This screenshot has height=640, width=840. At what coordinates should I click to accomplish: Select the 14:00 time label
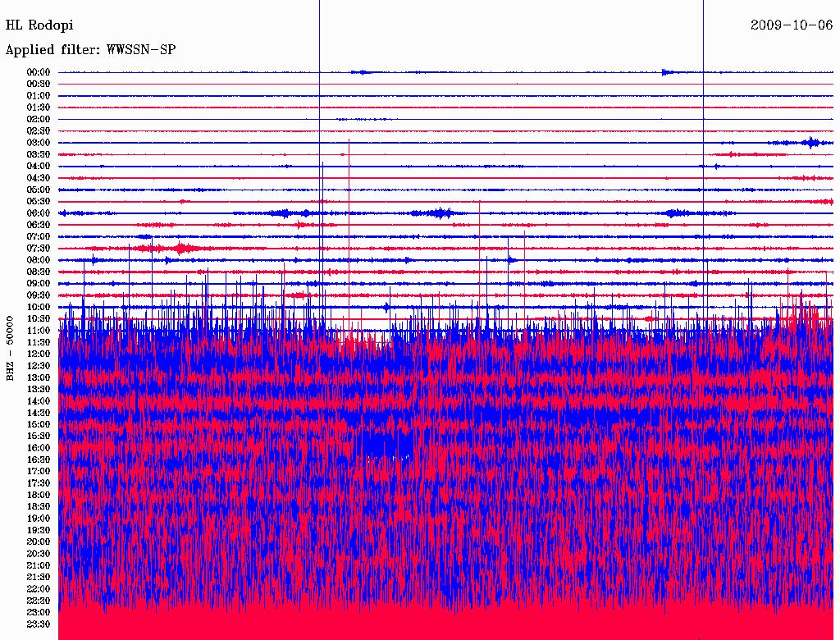[39, 401]
